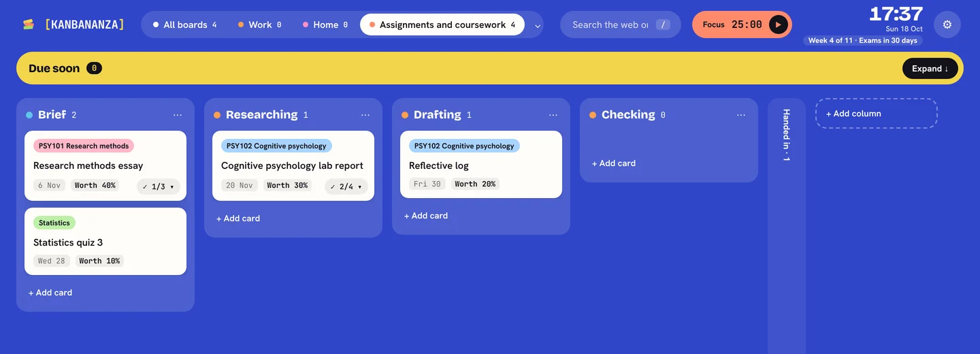Image resolution: width=980 pixels, height=354 pixels.
Task: Click the Due soon count badge
Action: 95,68
